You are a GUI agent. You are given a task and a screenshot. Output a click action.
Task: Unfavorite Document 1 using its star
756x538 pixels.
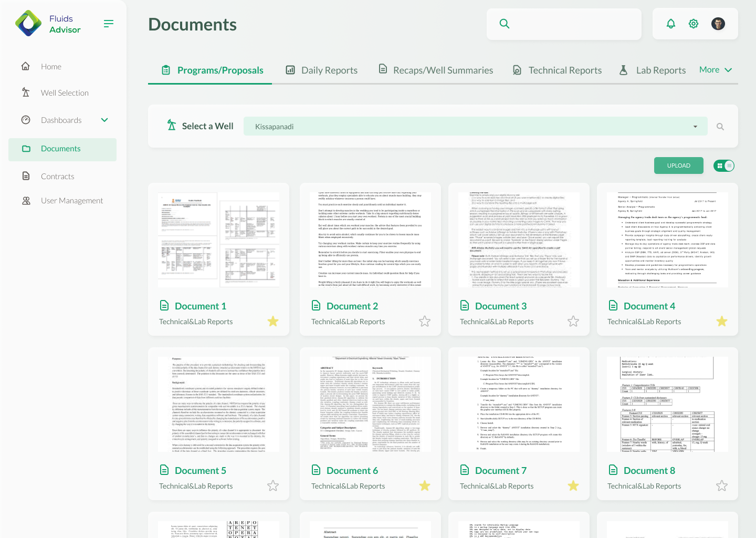[273, 321]
